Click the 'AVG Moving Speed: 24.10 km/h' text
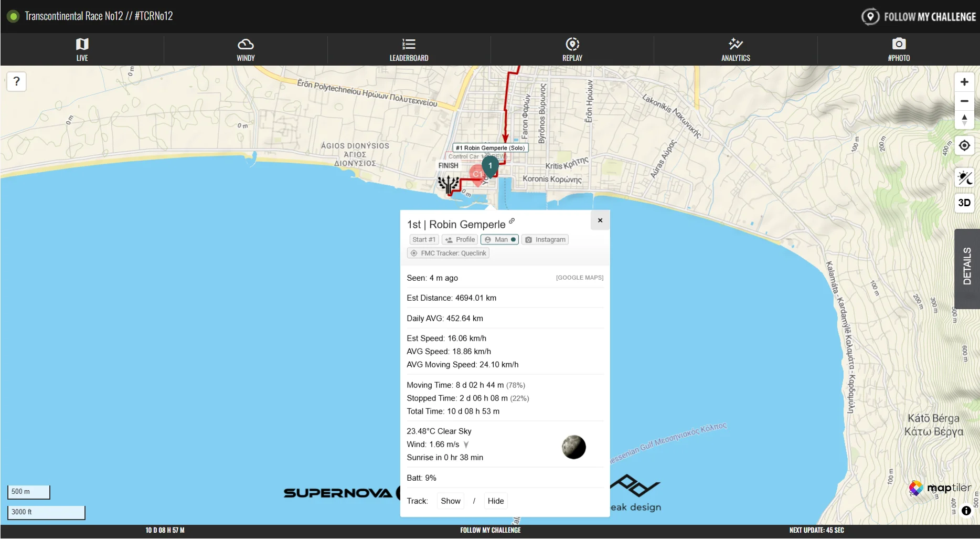Image resolution: width=980 pixels, height=539 pixels. click(463, 365)
